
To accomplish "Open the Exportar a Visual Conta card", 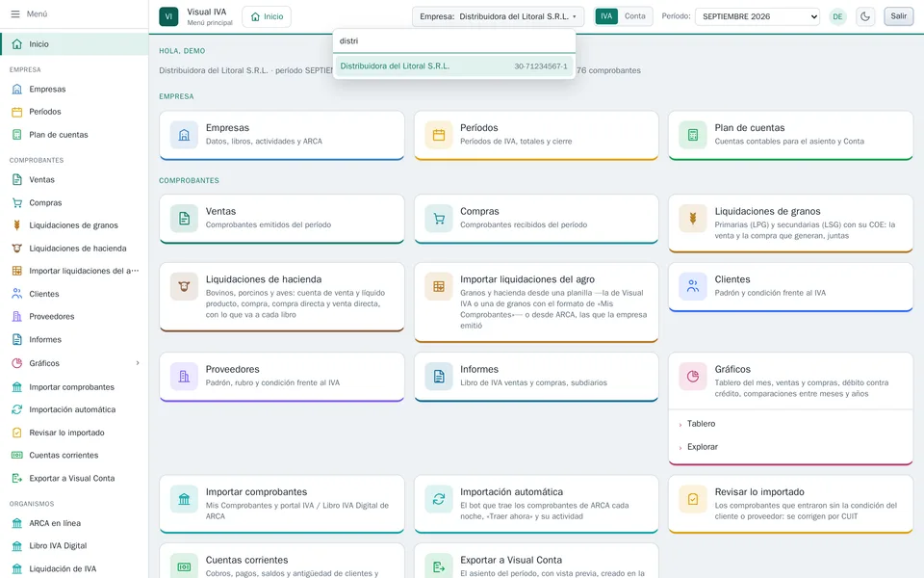I will click(536, 561).
